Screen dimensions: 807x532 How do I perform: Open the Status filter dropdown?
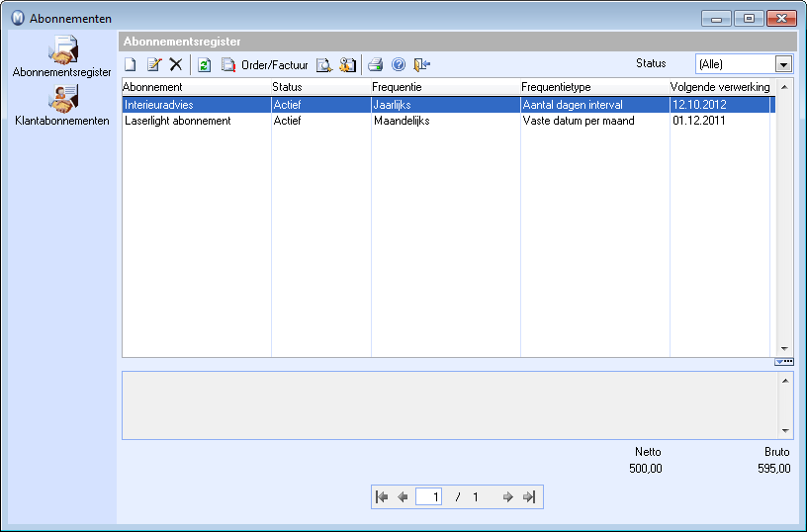click(x=783, y=64)
